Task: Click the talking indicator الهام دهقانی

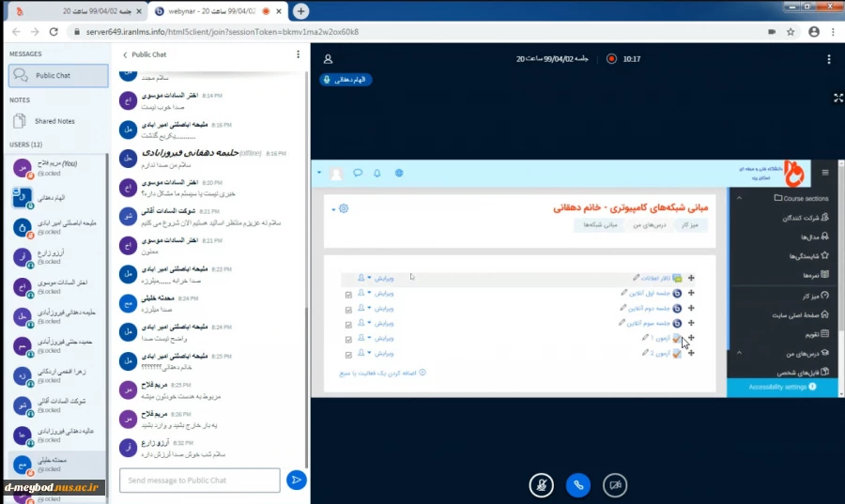Action: (345, 80)
